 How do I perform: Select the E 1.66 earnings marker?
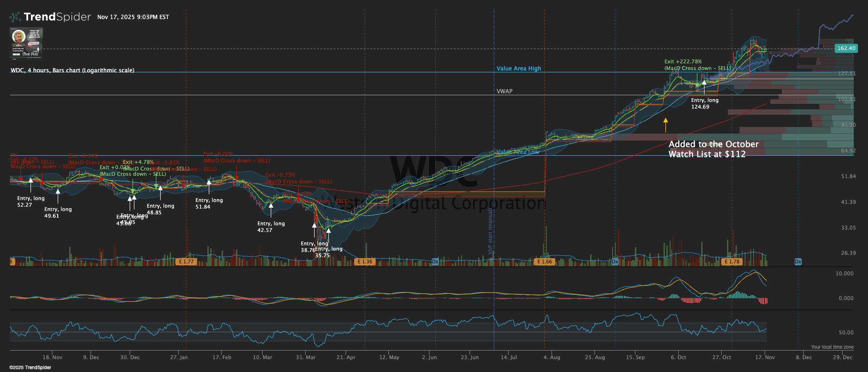pyautogui.click(x=544, y=261)
